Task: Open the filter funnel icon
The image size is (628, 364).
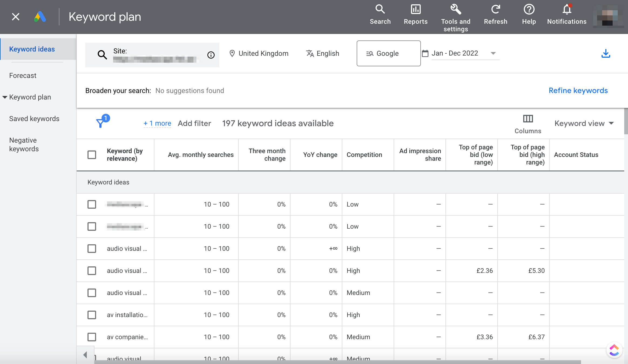Action: (100, 123)
